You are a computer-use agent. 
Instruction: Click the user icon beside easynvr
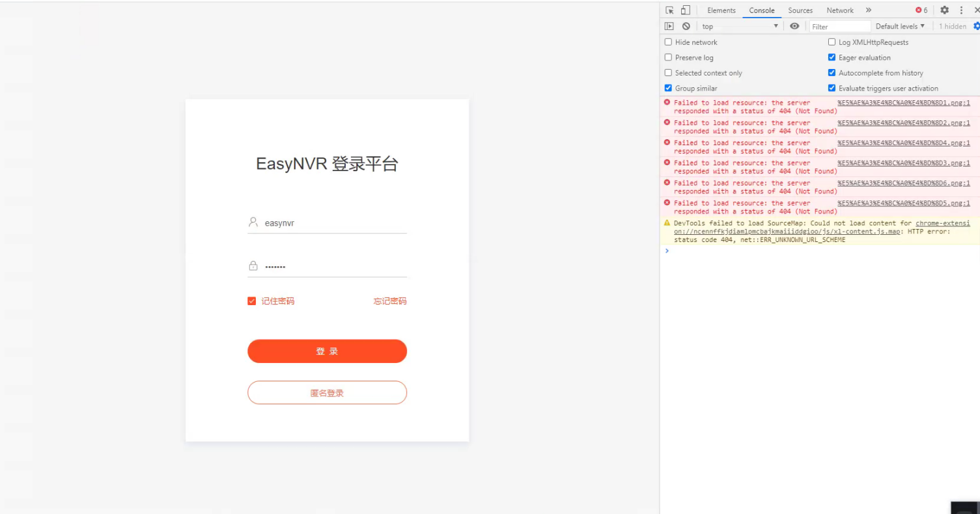pyautogui.click(x=253, y=223)
